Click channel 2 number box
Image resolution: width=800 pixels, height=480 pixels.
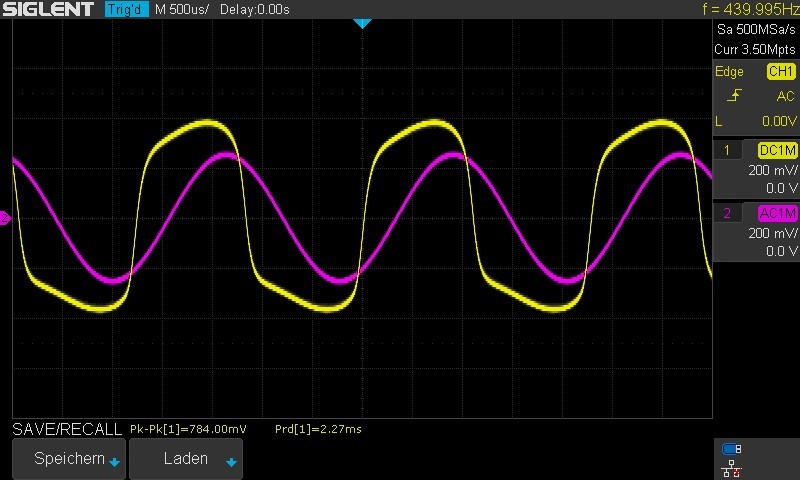pyautogui.click(x=727, y=213)
